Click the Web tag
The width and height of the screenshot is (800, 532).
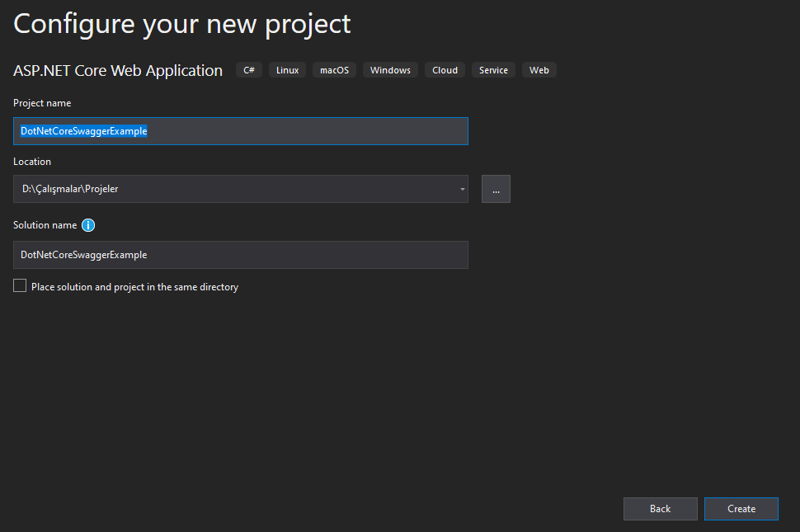coord(539,70)
